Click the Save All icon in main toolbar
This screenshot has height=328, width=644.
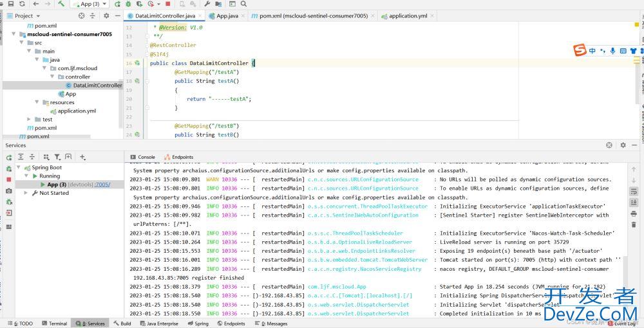(x=11, y=4)
